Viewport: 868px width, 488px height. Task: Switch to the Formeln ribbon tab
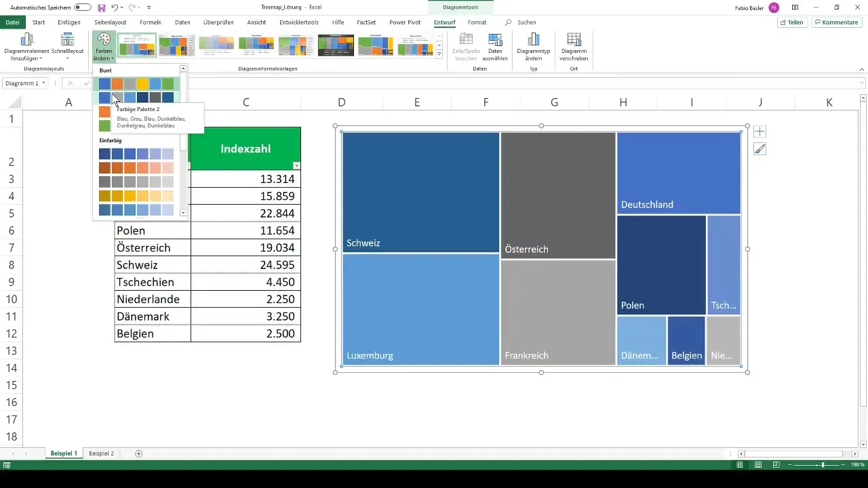coord(151,22)
